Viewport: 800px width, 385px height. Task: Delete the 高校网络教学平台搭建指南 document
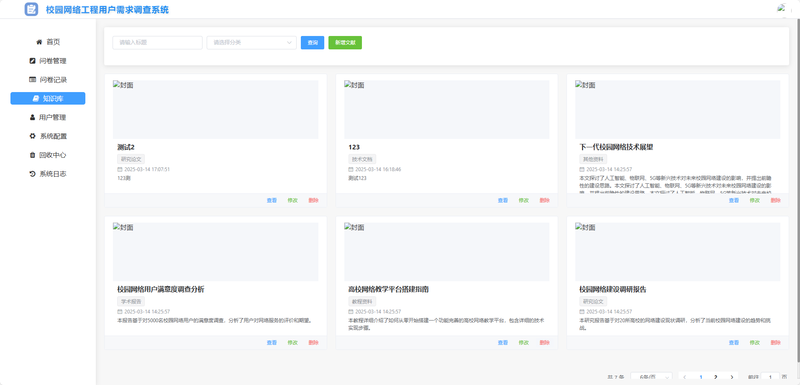coord(544,343)
